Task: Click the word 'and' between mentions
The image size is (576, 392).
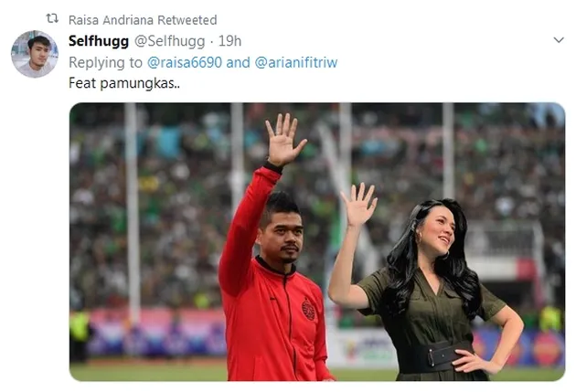Action: point(238,62)
